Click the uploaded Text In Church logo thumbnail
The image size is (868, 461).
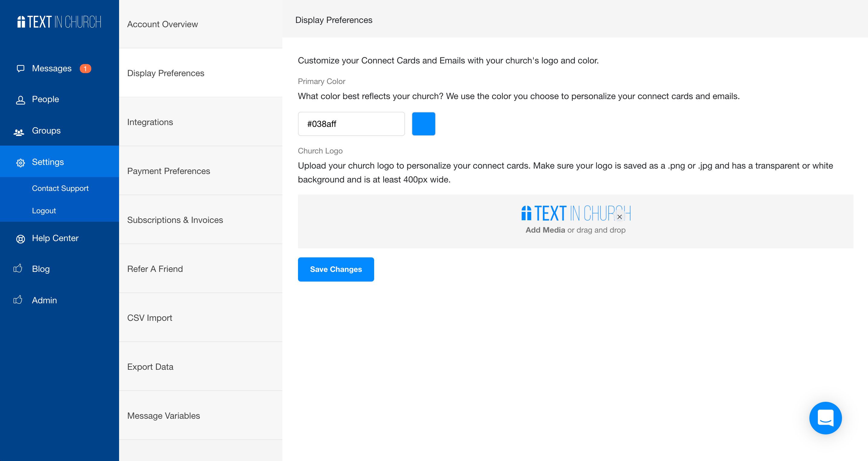[575, 213]
